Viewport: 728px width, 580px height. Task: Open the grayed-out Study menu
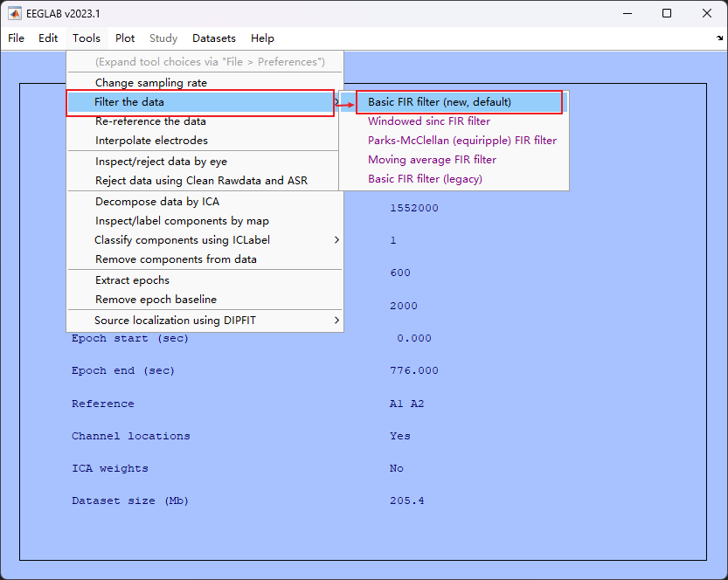163,38
